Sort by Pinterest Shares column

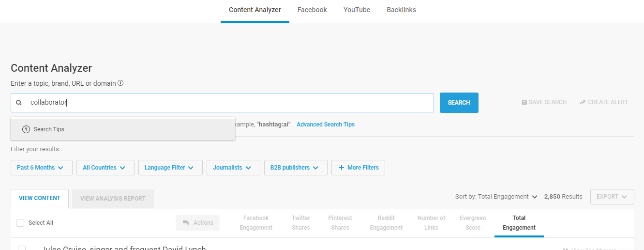pyautogui.click(x=340, y=223)
